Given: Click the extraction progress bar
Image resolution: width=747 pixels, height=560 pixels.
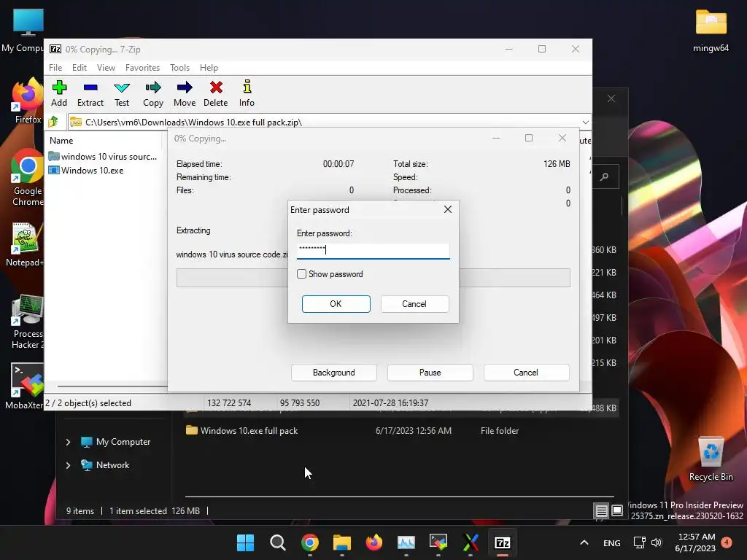Looking at the screenshot, I should (373, 278).
